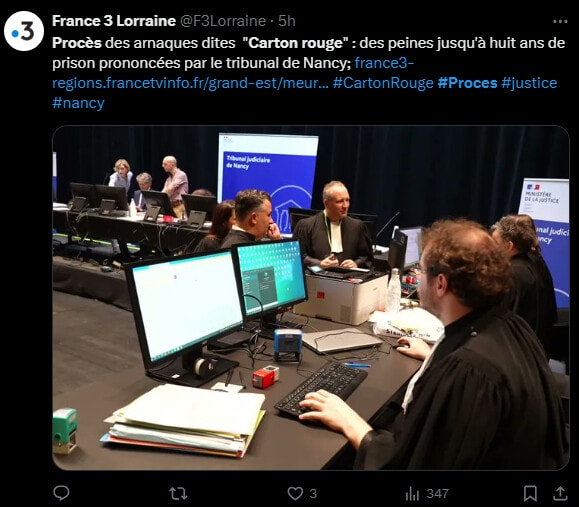Open the 5h timestamp link
Image resolution: width=579 pixels, height=507 pixels.
(x=287, y=21)
